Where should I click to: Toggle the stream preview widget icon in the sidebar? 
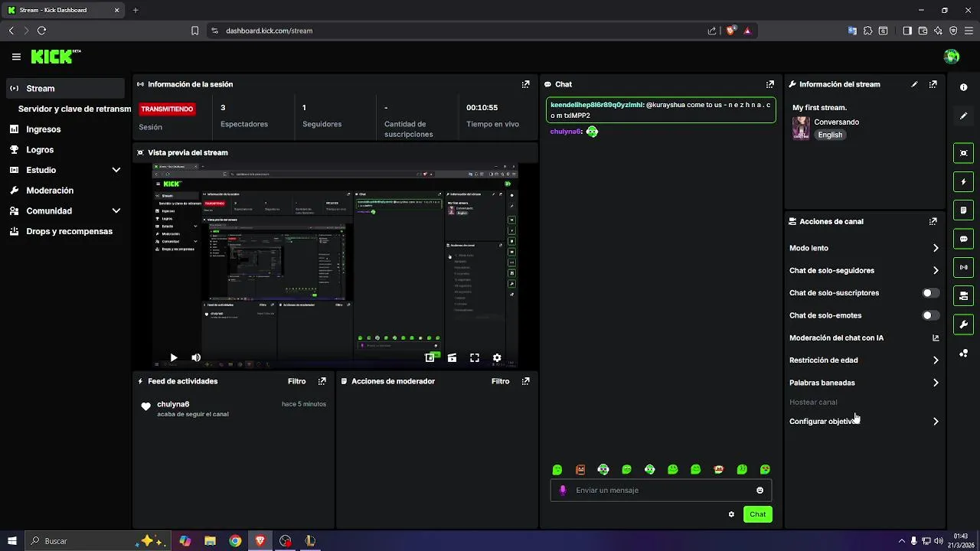pos(963,153)
